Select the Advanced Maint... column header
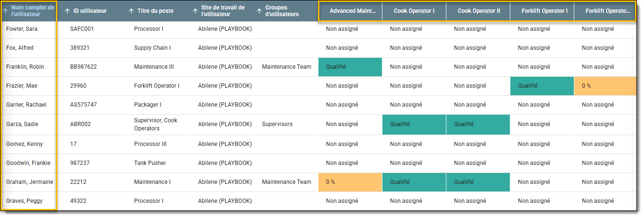 (352, 11)
